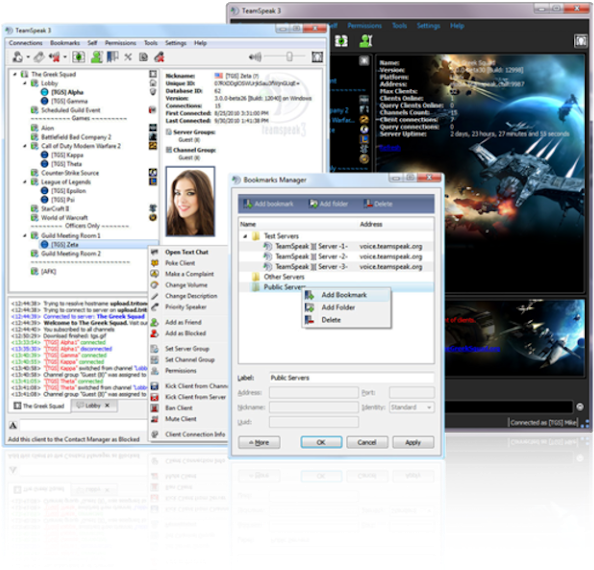Choose Add Folder from the bookmark context menu
This screenshot has width=594, height=570.
(338, 308)
